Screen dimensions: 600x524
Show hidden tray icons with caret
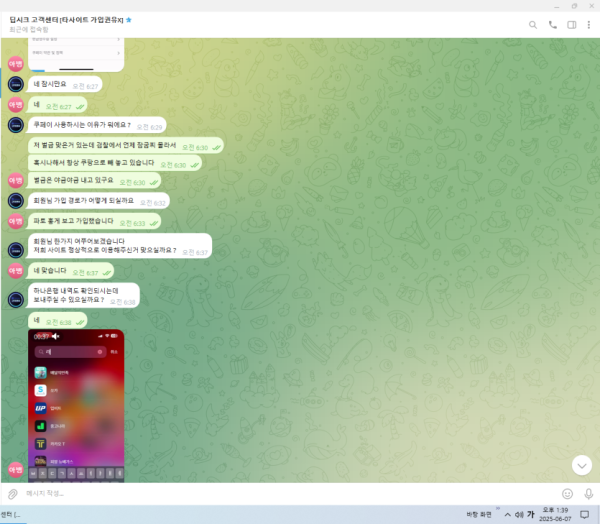click(508, 514)
